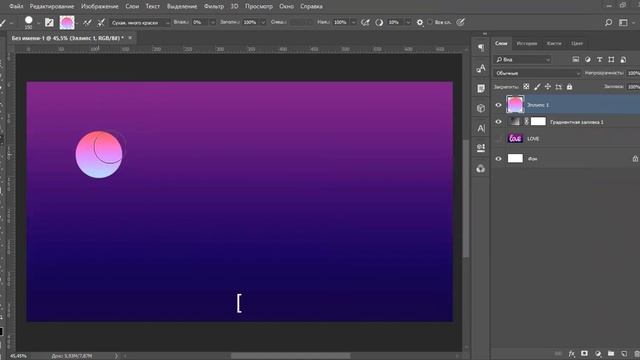Image resolution: width=640 pixels, height=360 pixels.
Task: Filter layers by type layers icon
Action: coord(599,60)
